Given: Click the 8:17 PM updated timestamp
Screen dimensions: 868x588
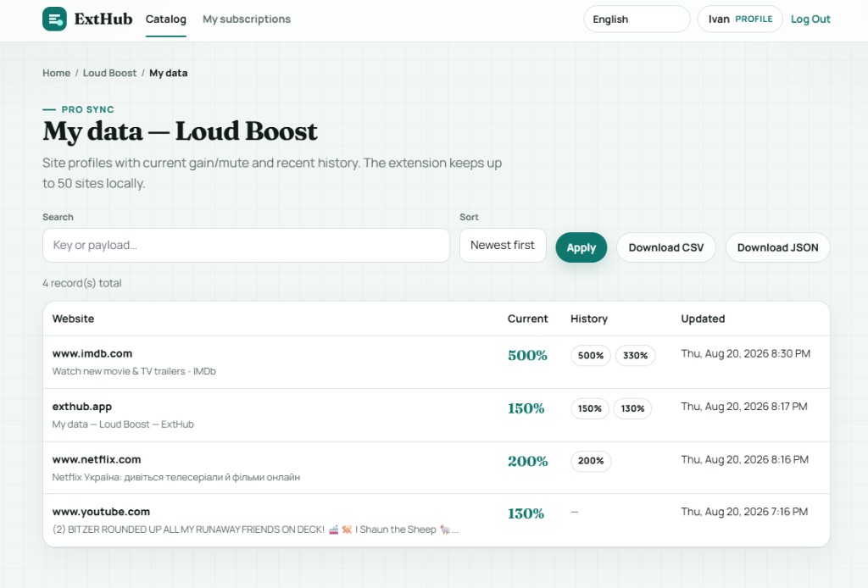Looking at the screenshot, I should pos(744,407).
